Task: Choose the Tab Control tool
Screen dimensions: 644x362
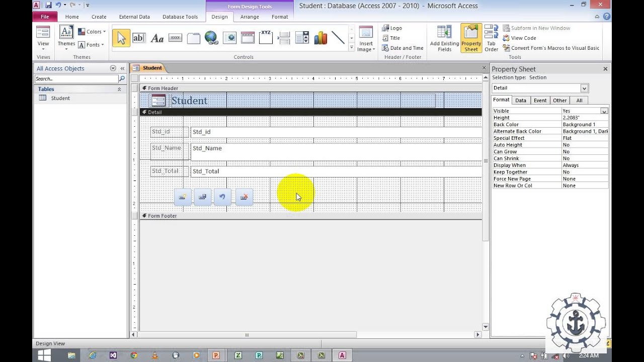Action: coord(193,38)
